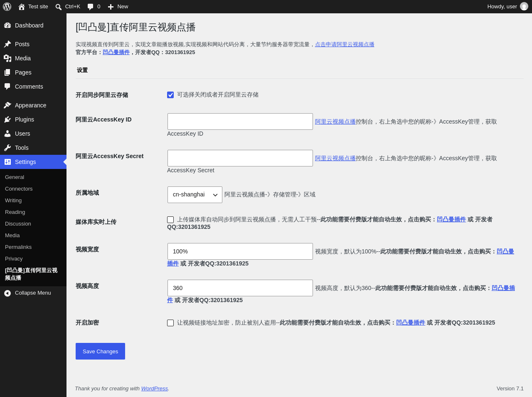Click the Appearance paintbrush icon
The height and width of the screenshot is (397, 532).
click(x=7, y=105)
